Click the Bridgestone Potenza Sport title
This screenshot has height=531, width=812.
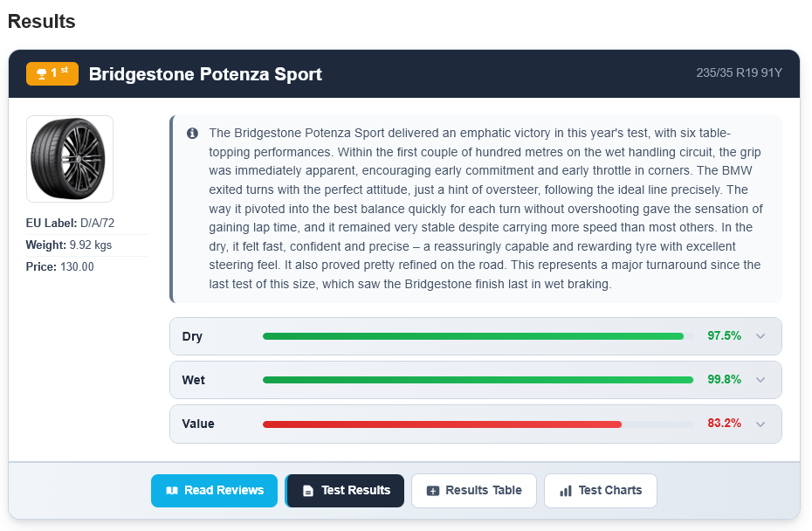click(205, 74)
